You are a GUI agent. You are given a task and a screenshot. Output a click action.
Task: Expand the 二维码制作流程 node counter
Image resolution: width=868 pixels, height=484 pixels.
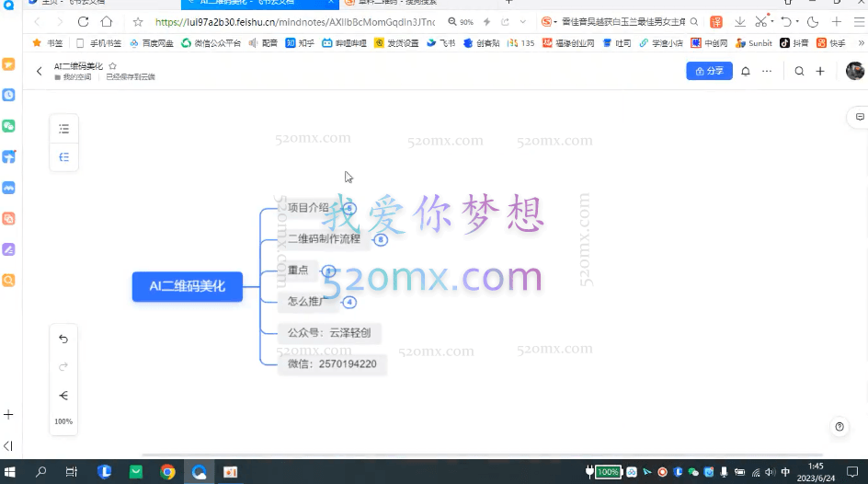[x=381, y=240]
